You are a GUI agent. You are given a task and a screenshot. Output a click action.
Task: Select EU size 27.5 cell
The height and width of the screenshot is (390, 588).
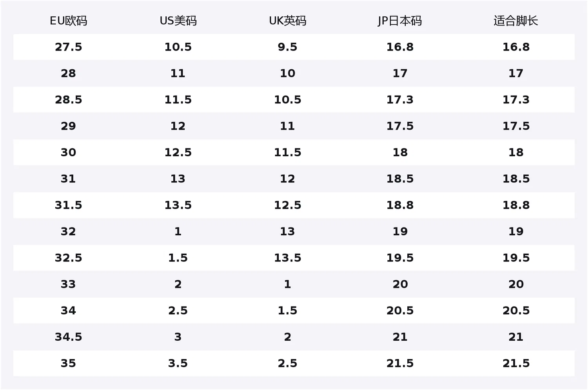tap(68, 47)
